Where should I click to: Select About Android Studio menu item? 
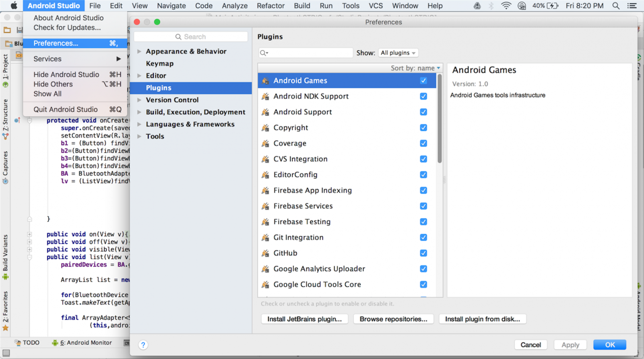(68, 18)
